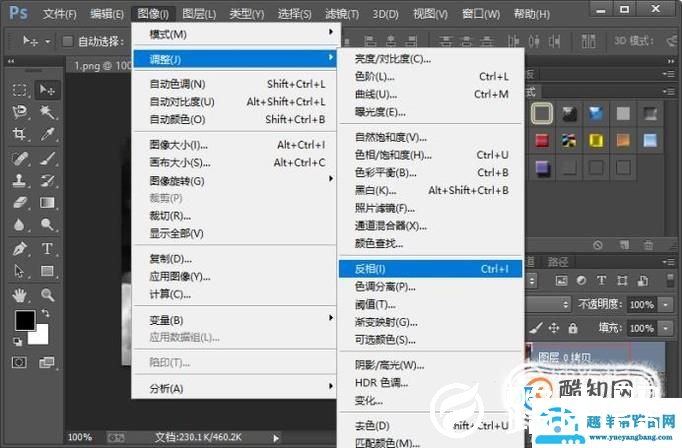This screenshot has width=682, height=448.
Task: Select the Path Selection tool
Action: [20, 271]
